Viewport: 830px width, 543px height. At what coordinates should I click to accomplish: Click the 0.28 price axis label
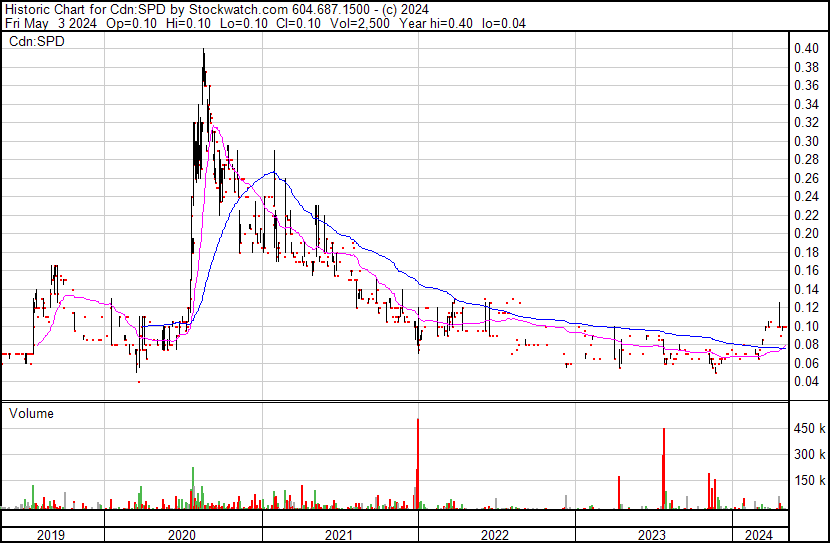[x=806, y=160]
